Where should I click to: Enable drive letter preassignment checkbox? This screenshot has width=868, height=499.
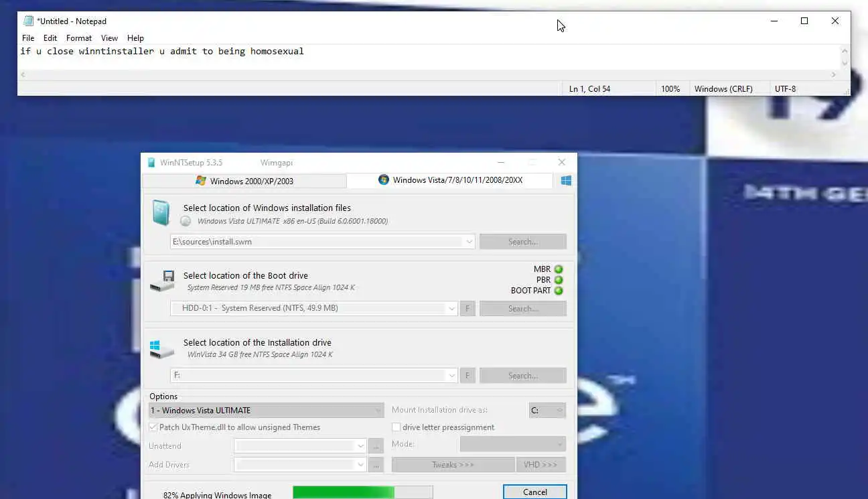click(396, 427)
